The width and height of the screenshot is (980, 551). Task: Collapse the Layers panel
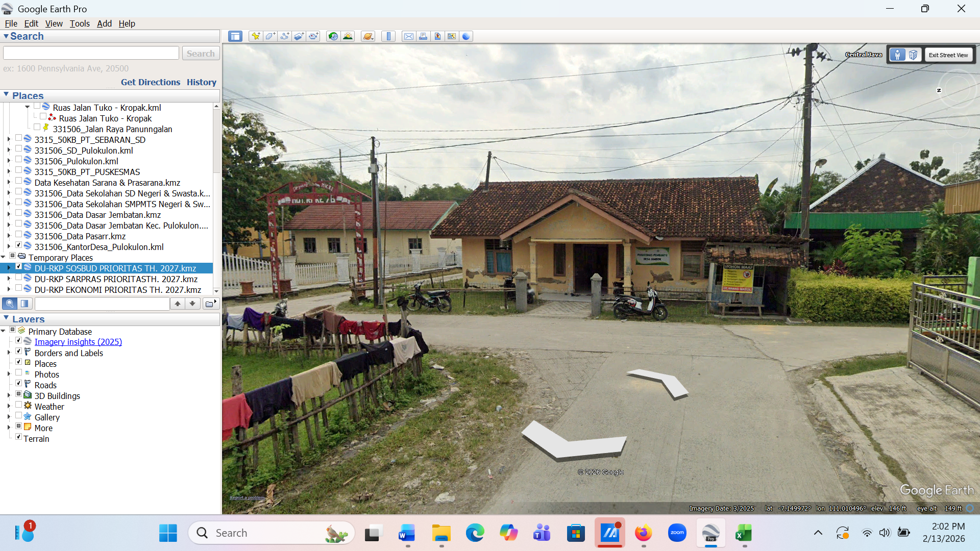pyautogui.click(x=6, y=318)
